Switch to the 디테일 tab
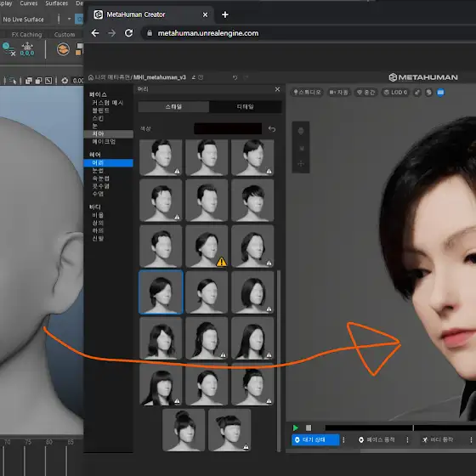The width and height of the screenshot is (476, 476). pyautogui.click(x=246, y=106)
